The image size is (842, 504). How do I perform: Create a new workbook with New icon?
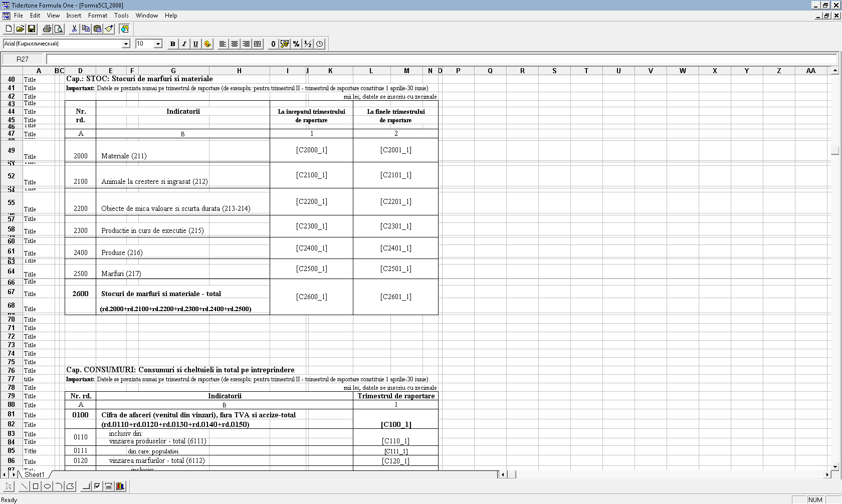click(9, 29)
